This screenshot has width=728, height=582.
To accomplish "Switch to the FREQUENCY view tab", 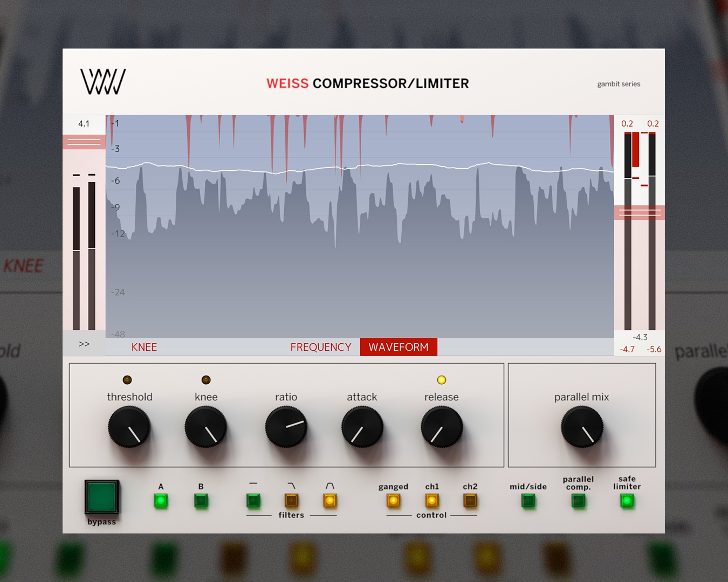I will [x=321, y=347].
